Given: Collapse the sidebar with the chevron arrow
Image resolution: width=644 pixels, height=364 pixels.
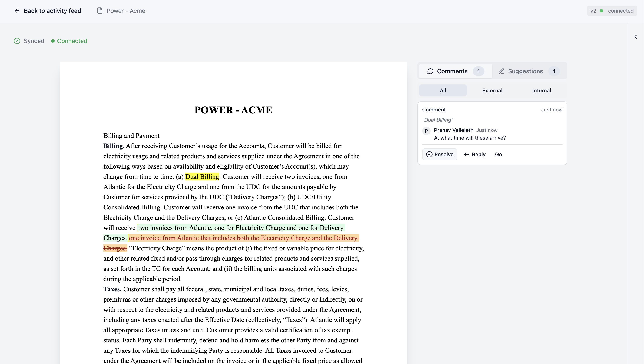Looking at the screenshot, I should [635, 37].
